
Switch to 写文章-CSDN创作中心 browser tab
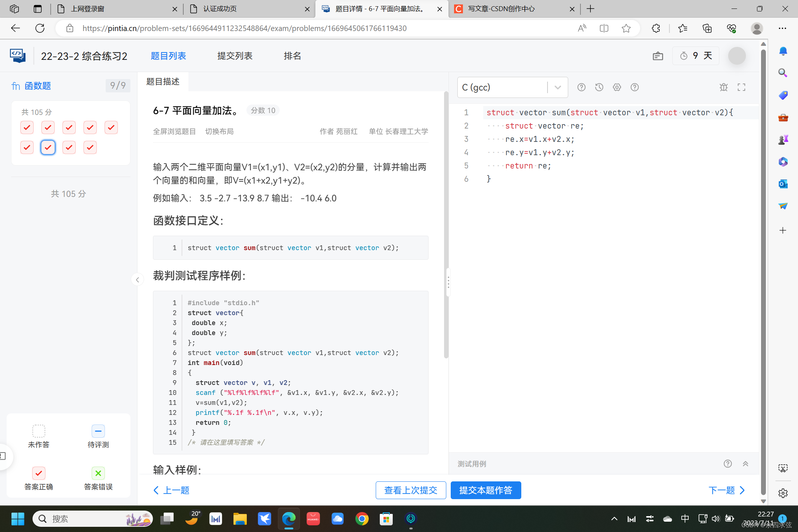(x=514, y=9)
